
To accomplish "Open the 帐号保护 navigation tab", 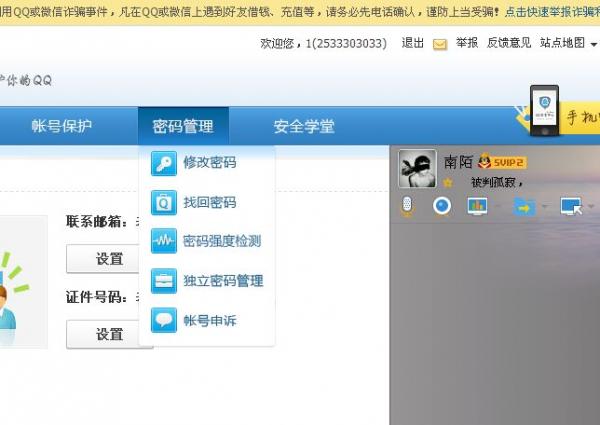I will [62, 126].
